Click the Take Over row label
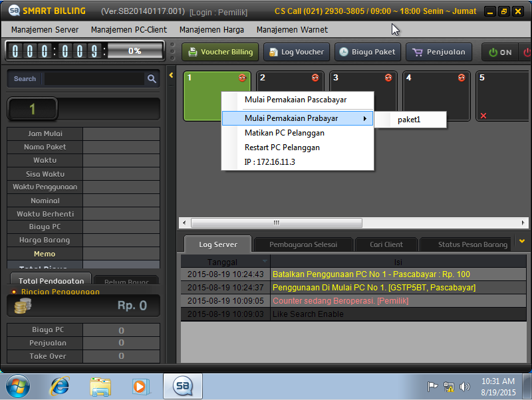The height and width of the screenshot is (400, 532). pos(45,356)
